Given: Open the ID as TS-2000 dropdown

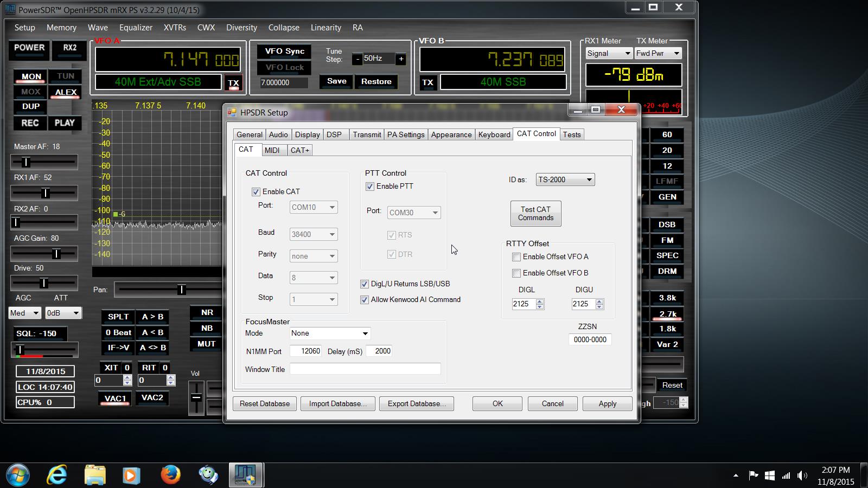Looking at the screenshot, I should point(565,180).
